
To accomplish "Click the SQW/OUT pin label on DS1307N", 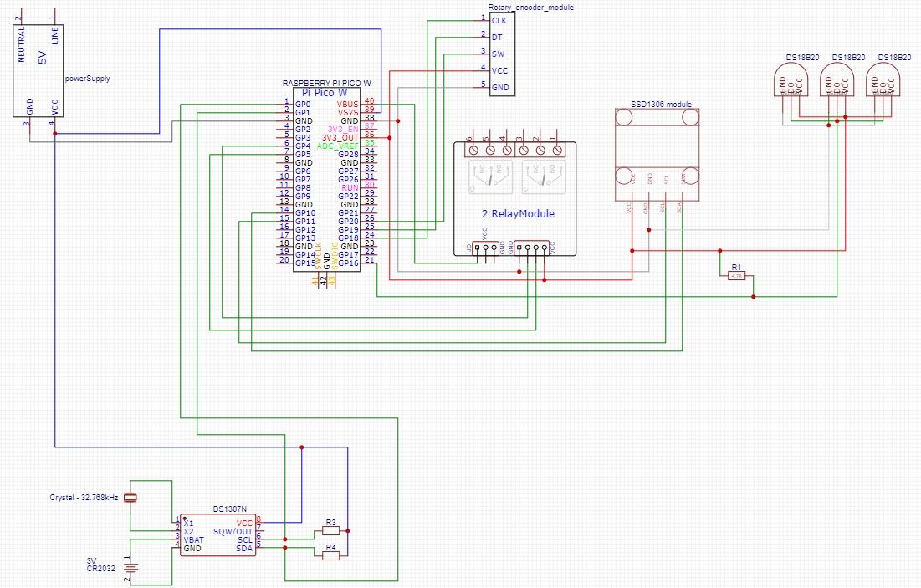I will [x=233, y=532].
